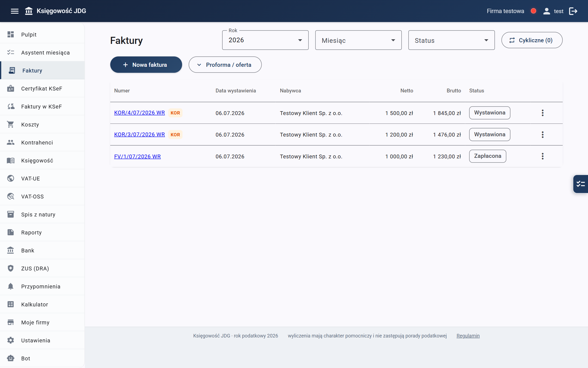Viewport: 588px width, 368px height.
Task: Expand the Proforma / oferta options
Action: [x=225, y=65]
